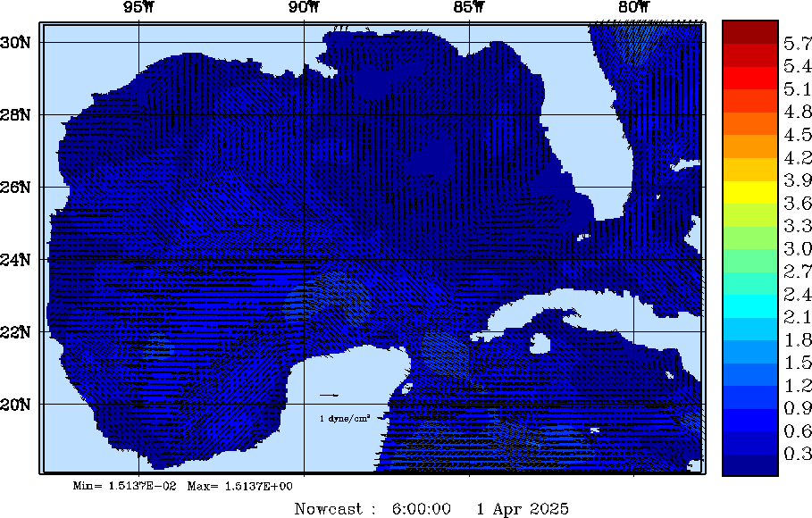This screenshot has height=518, width=812.
Task: Click the 1.2 color bar value
Action: coord(798,386)
